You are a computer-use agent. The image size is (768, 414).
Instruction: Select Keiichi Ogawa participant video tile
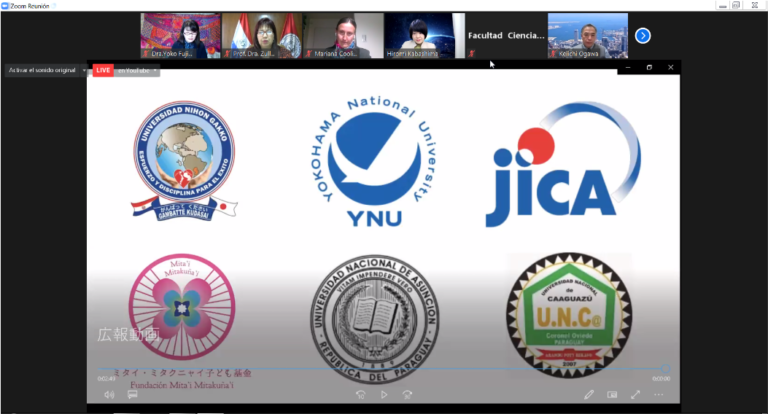pos(588,36)
